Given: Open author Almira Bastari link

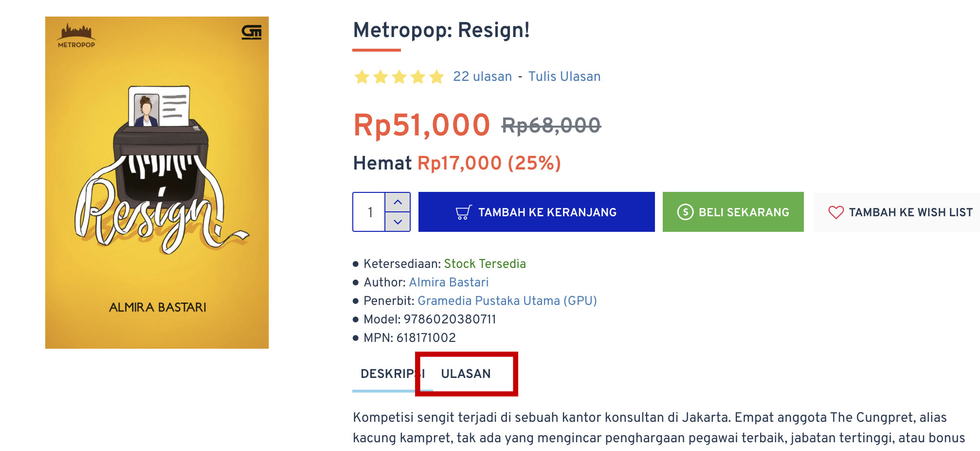Looking at the screenshot, I should tap(449, 282).
